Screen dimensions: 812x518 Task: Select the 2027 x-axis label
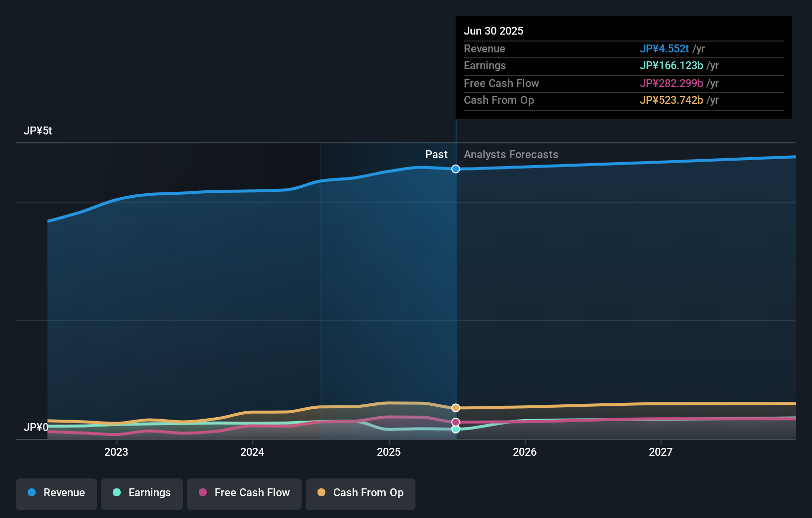(x=661, y=452)
